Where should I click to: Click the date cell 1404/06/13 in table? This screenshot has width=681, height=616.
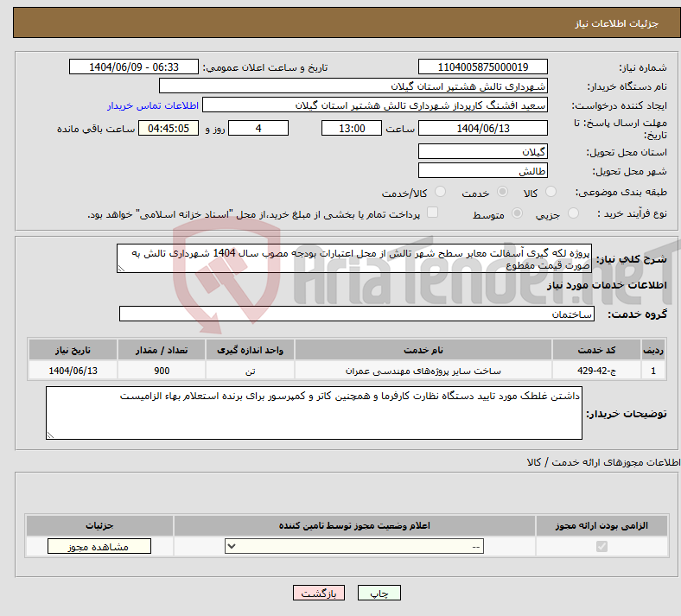click(73, 371)
